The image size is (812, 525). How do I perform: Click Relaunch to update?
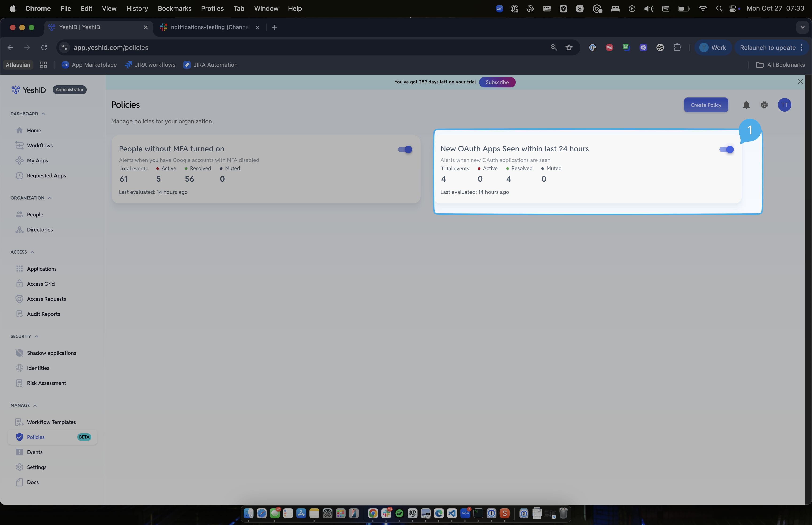[x=767, y=47]
